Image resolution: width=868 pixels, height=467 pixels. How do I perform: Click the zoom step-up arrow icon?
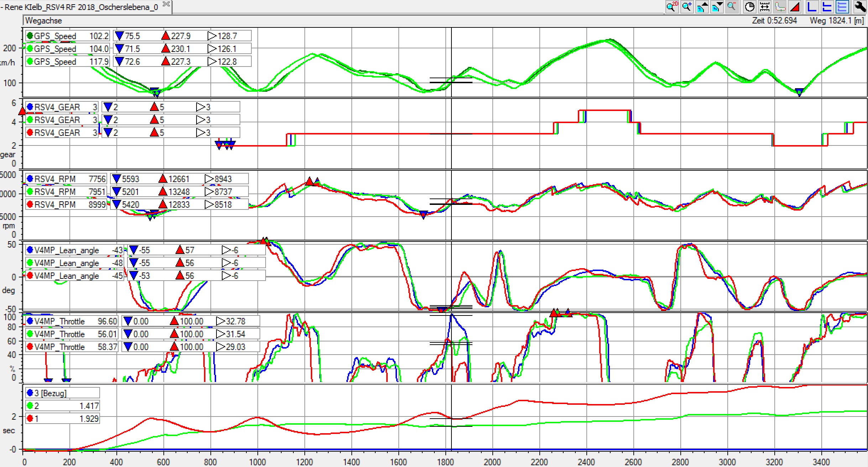tap(702, 7)
